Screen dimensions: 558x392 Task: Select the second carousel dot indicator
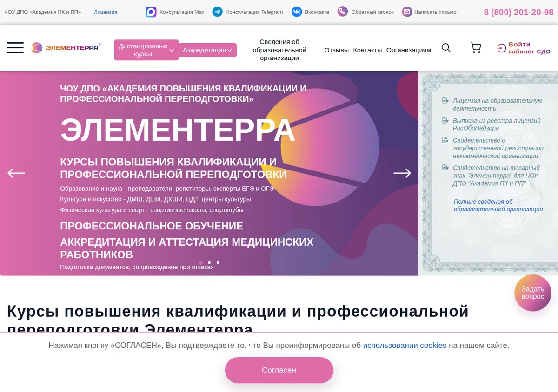[x=209, y=262]
